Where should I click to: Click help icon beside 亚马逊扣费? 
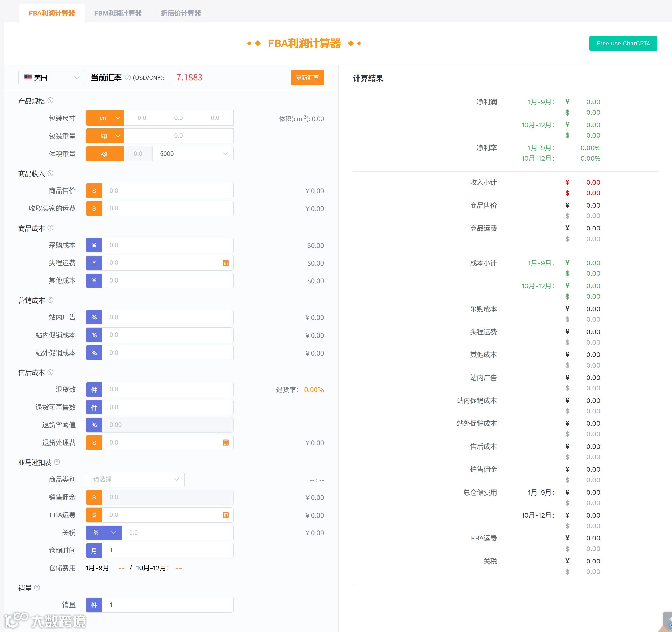pyautogui.click(x=57, y=462)
